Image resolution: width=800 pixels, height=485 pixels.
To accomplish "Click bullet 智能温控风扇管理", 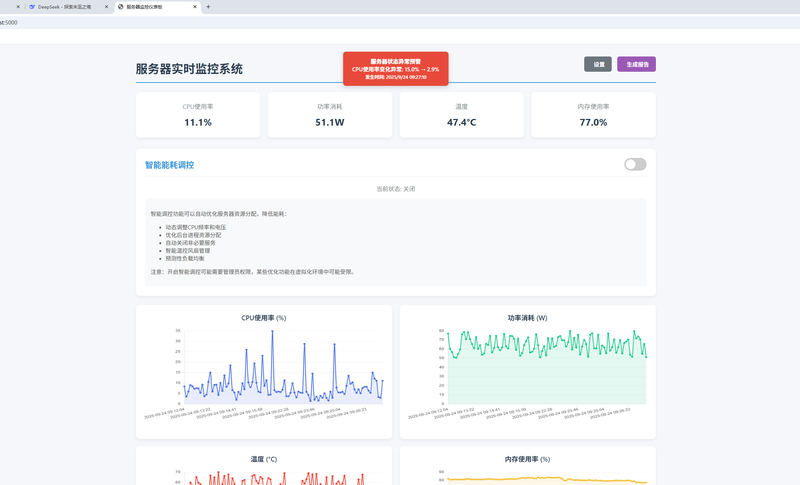I will (188, 250).
